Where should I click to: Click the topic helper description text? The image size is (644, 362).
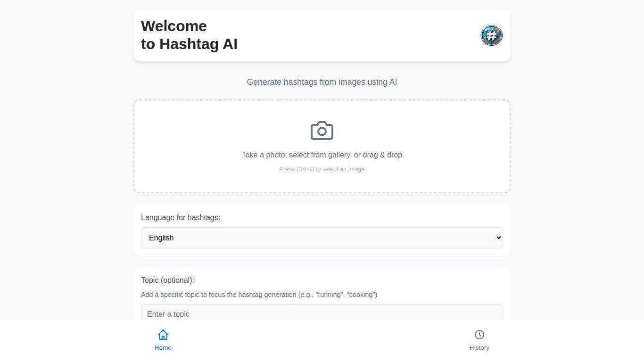point(259,295)
